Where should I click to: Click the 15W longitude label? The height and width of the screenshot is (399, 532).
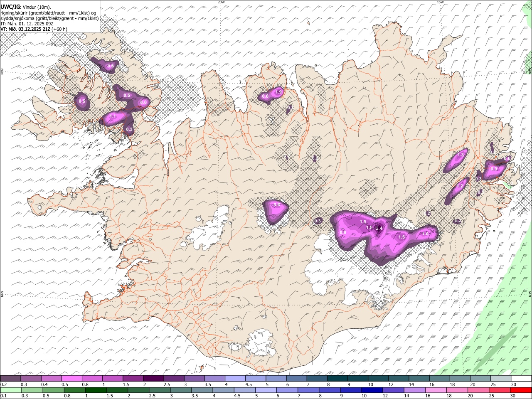point(440,2)
